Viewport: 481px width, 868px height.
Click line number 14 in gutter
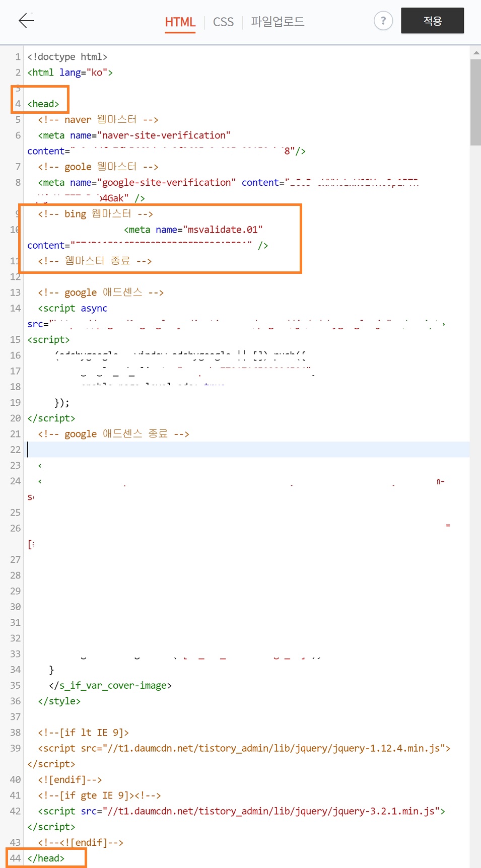pos(16,308)
